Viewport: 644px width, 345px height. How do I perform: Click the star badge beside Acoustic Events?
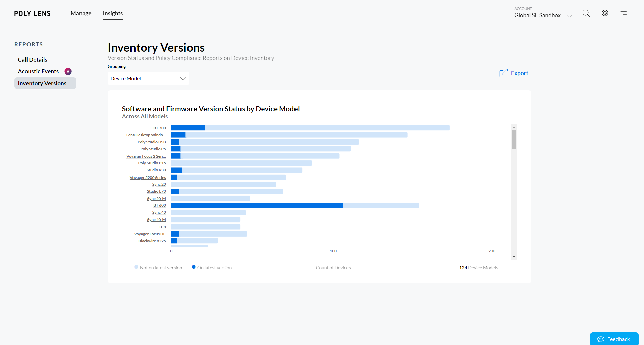pos(68,71)
